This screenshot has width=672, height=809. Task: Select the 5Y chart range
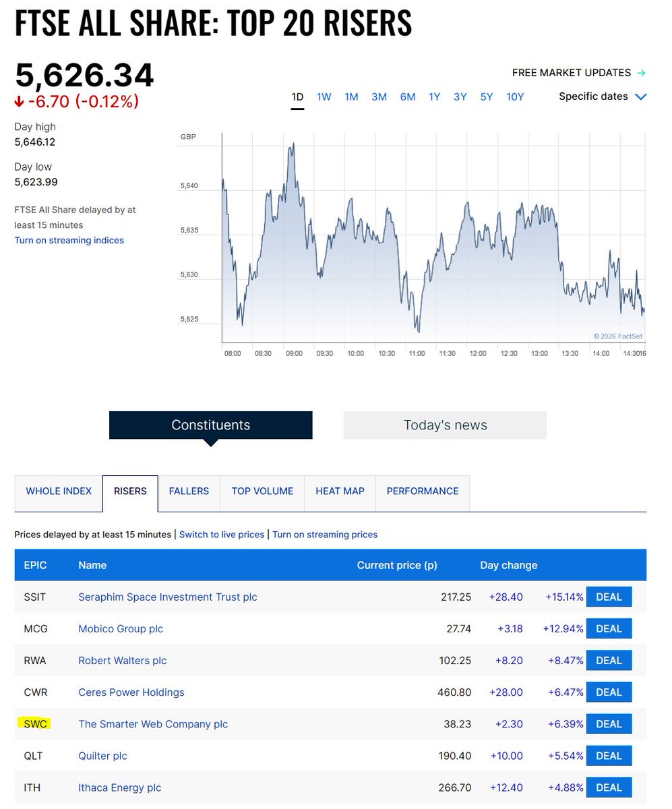(x=486, y=97)
